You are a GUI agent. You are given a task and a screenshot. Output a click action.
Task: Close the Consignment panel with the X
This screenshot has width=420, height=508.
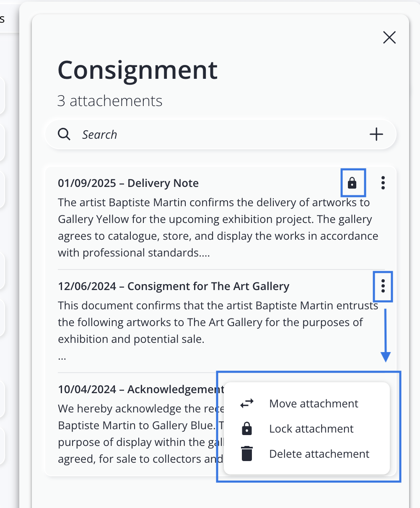389,38
